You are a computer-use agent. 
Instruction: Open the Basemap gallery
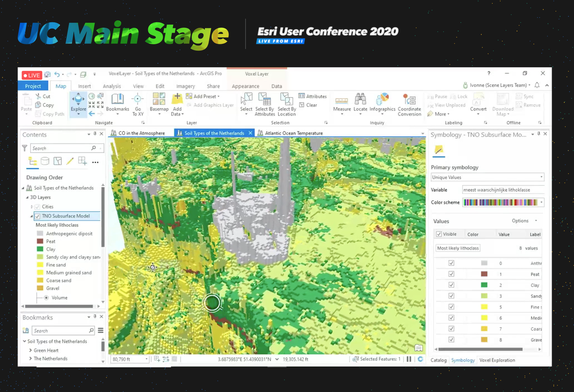(159, 103)
